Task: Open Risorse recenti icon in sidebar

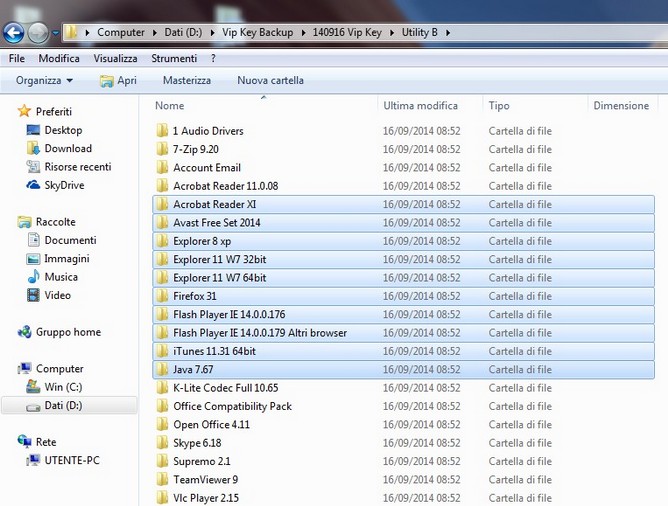Action: [x=33, y=167]
